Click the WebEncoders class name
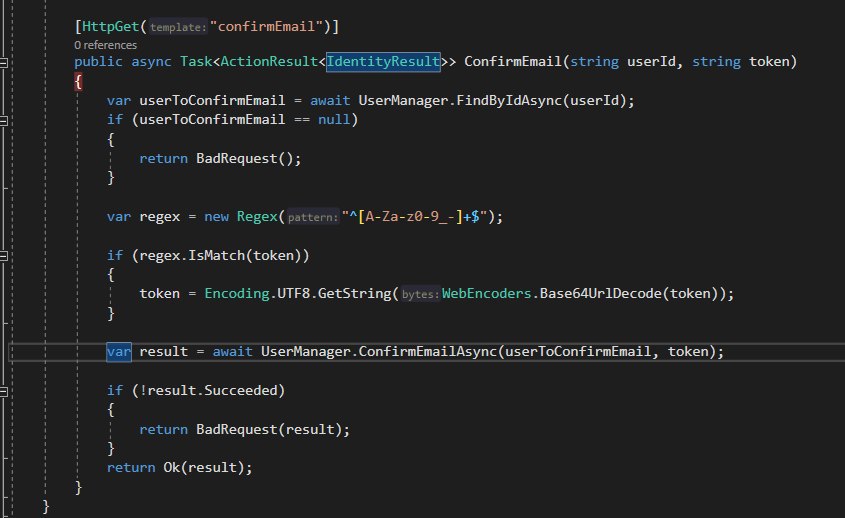 click(x=486, y=294)
